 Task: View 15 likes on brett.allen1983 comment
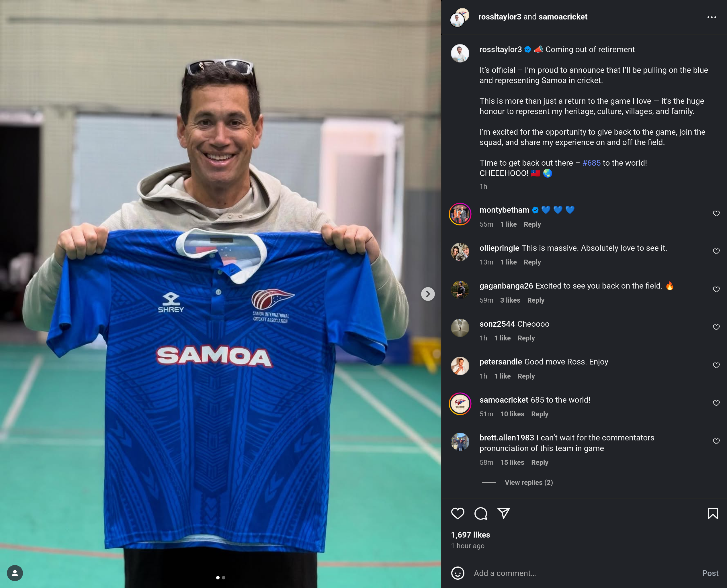point(512,462)
